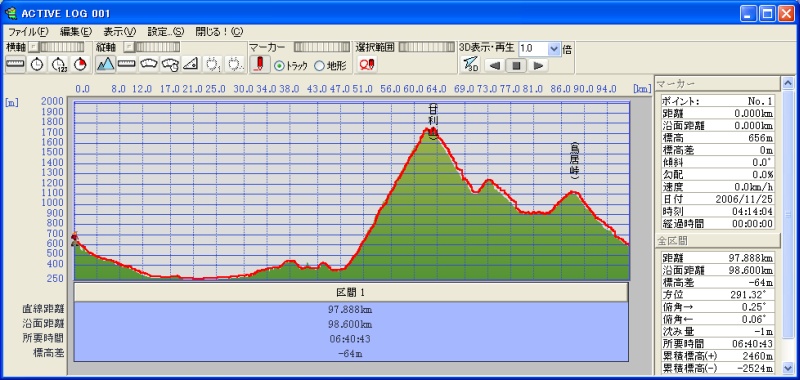This screenshot has height=380, width=800.
Task: Click the 区間 1 section header
Action: pyautogui.click(x=351, y=292)
